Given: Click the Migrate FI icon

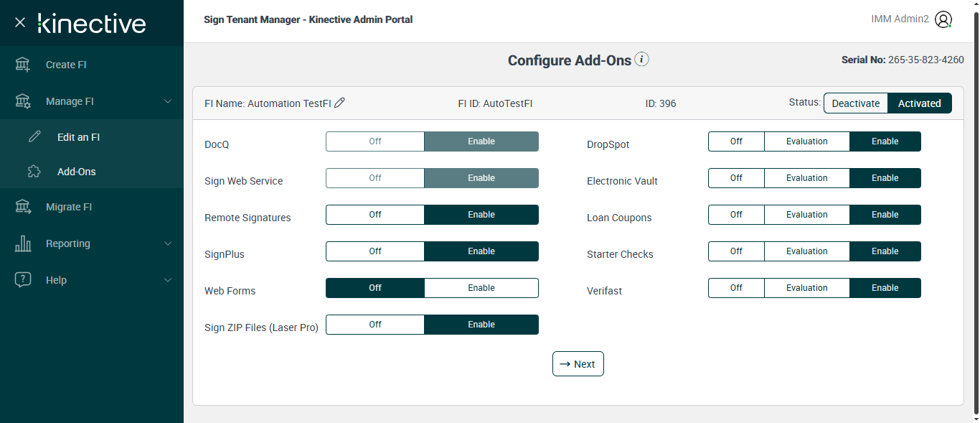Looking at the screenshot, I should point(23,207).
